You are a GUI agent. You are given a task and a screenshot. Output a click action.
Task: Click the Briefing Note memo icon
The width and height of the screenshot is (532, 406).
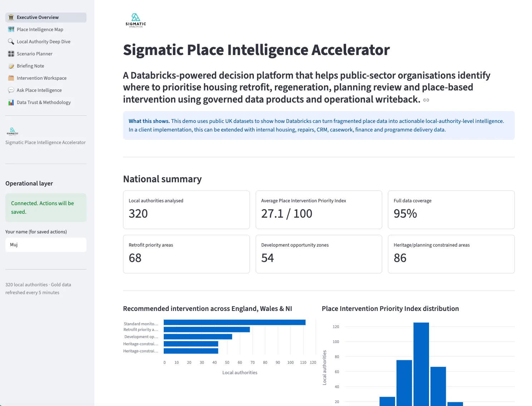point(11,66)
